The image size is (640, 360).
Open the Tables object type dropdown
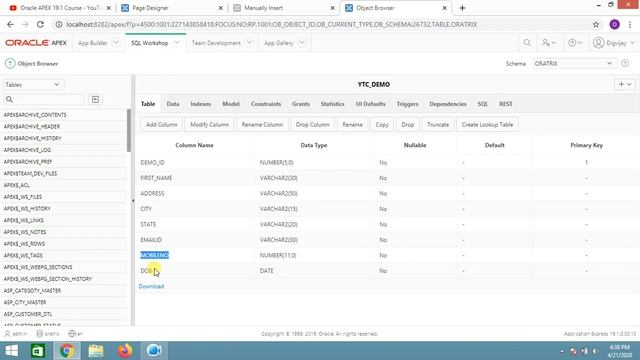33,84
